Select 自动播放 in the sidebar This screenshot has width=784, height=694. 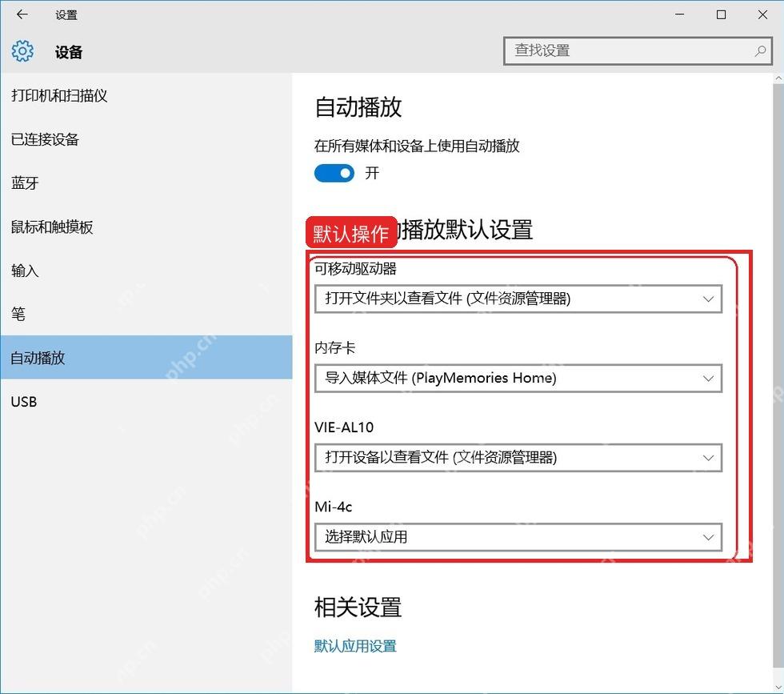point(146,357)
